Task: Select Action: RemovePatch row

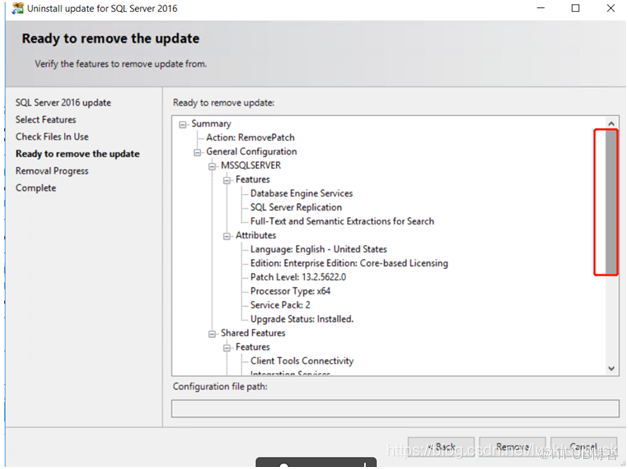Action: [250, 138]
